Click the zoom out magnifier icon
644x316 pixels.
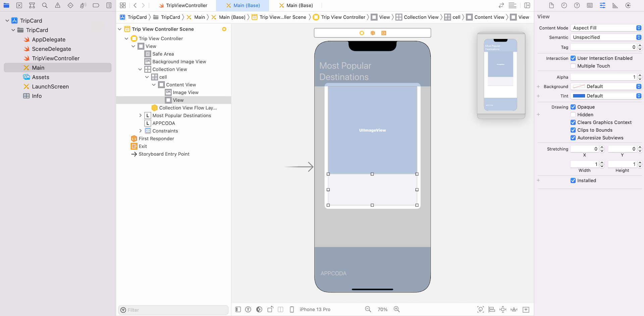[x=368, y=309]
